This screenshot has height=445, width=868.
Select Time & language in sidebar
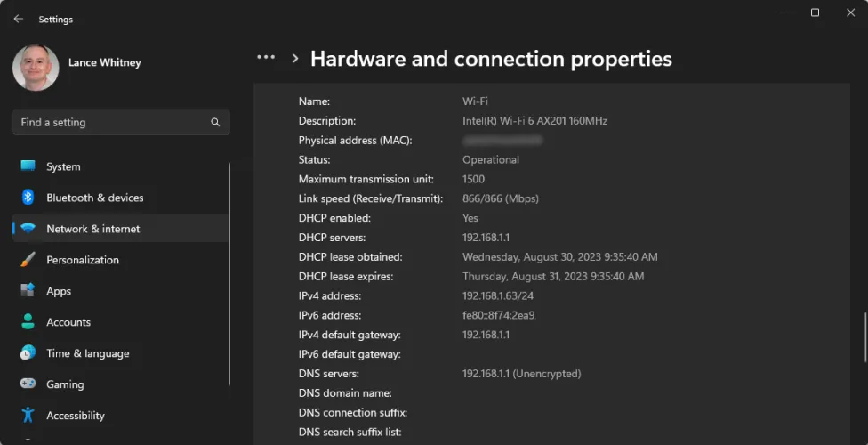click(x=87, y=353)
